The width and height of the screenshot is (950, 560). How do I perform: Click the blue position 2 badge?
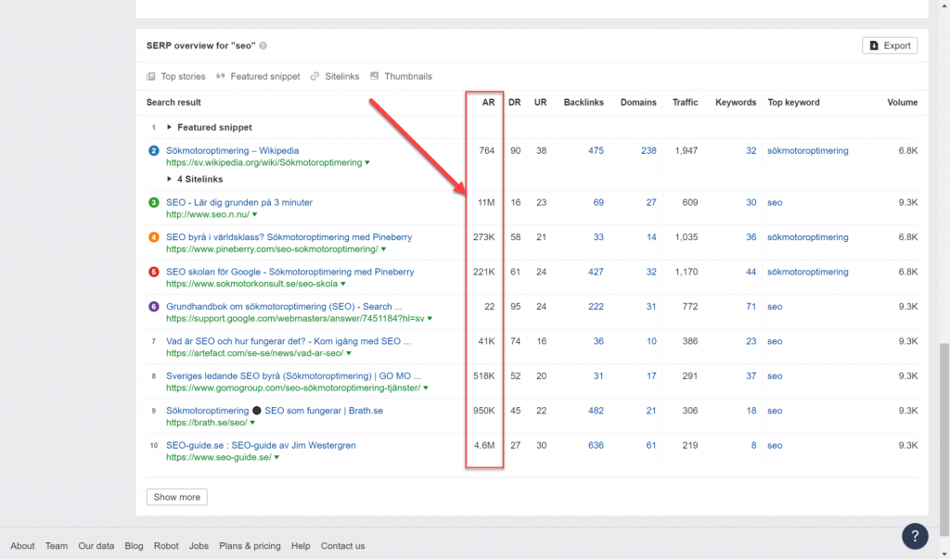coord(154,151)
